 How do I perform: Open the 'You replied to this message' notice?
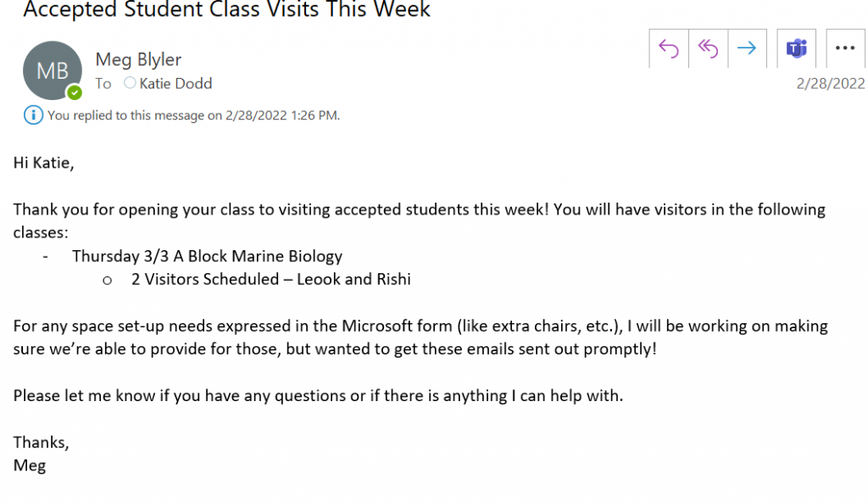tap(194, 115)
